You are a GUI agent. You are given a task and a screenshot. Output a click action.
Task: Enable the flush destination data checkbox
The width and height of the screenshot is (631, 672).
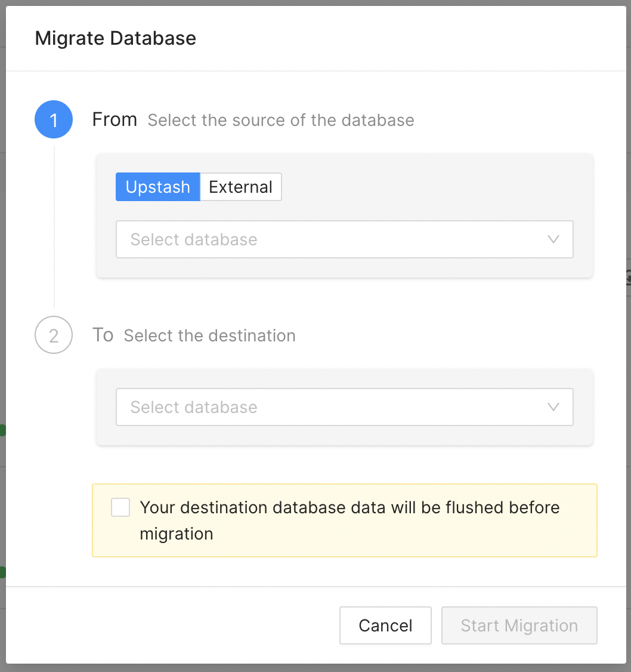120,507
